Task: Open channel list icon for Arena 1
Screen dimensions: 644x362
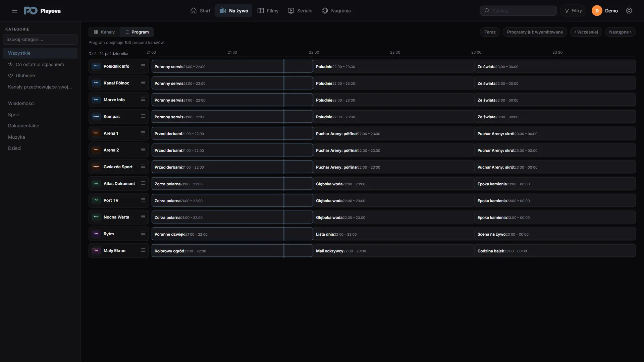Action: point(143,133)
